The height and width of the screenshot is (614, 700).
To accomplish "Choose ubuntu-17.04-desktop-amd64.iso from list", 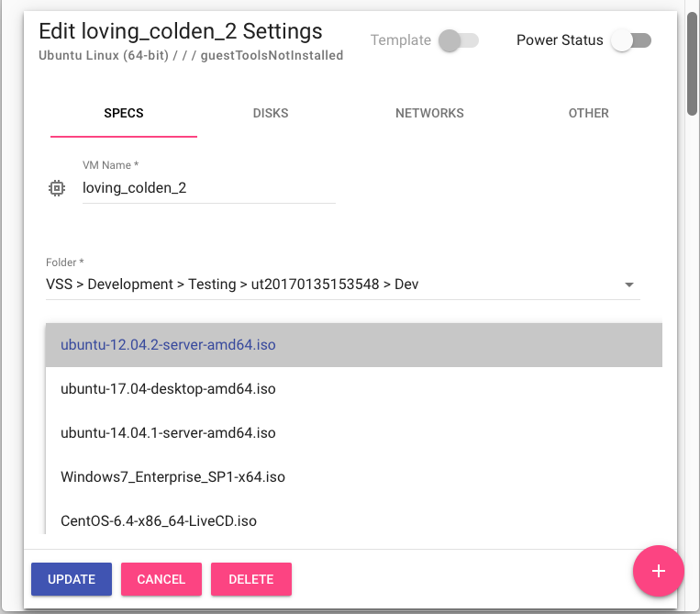I will coord(353,389).
